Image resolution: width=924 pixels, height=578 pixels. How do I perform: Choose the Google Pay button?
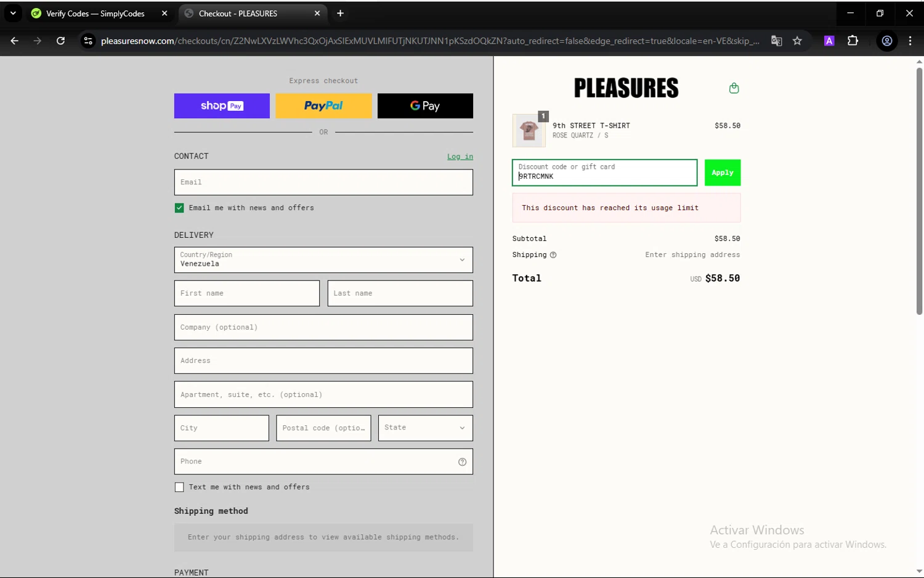(425, 106)
